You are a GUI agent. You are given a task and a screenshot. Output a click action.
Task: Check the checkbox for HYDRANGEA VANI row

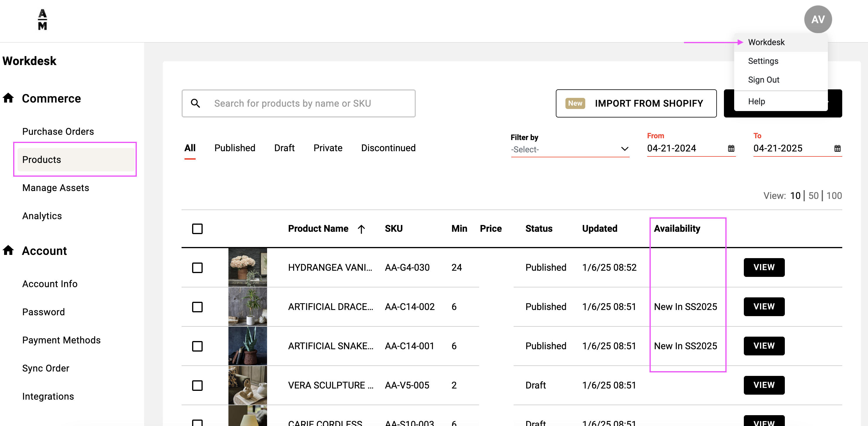coord(197,268)
